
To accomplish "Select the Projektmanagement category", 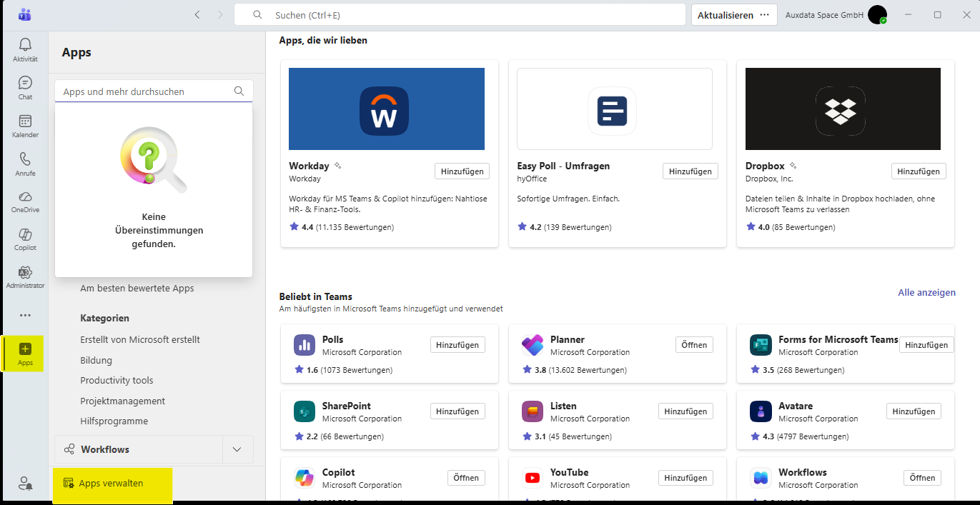I will pyautogui.click(x=122, y=401).
